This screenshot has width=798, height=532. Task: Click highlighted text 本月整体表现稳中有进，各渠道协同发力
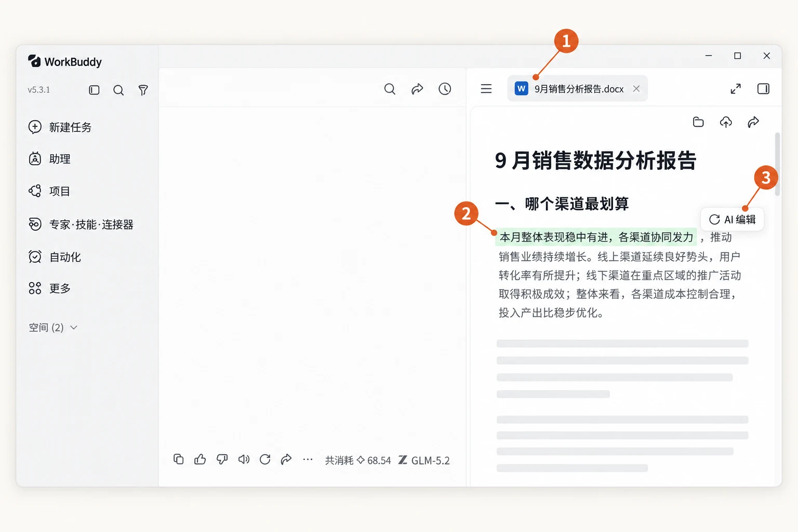click(x=596, y=237)
